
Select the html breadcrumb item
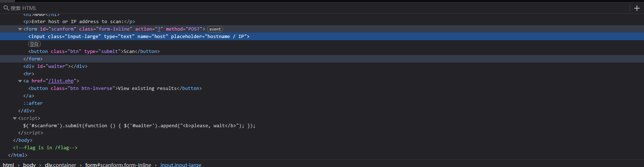pyautogui.click(x=9, y=165)
